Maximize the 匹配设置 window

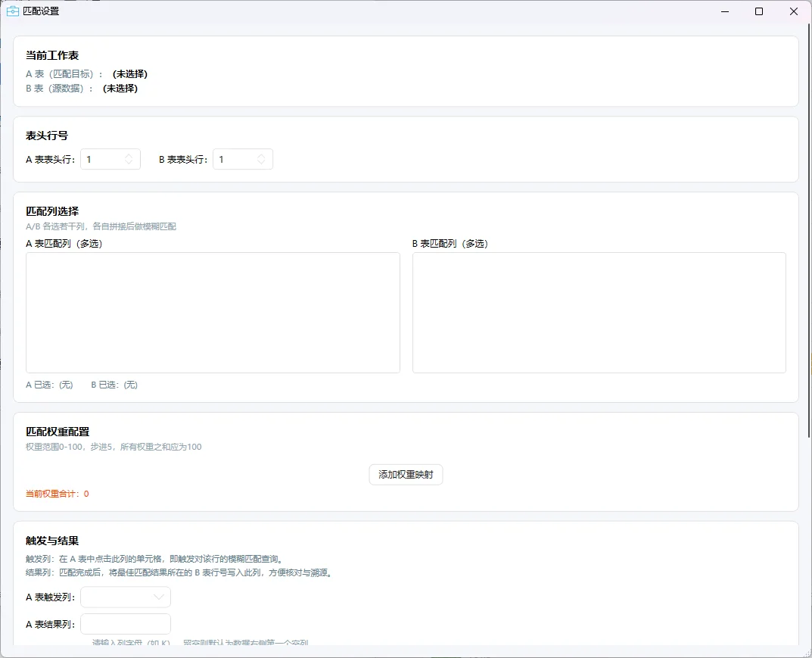759,11
